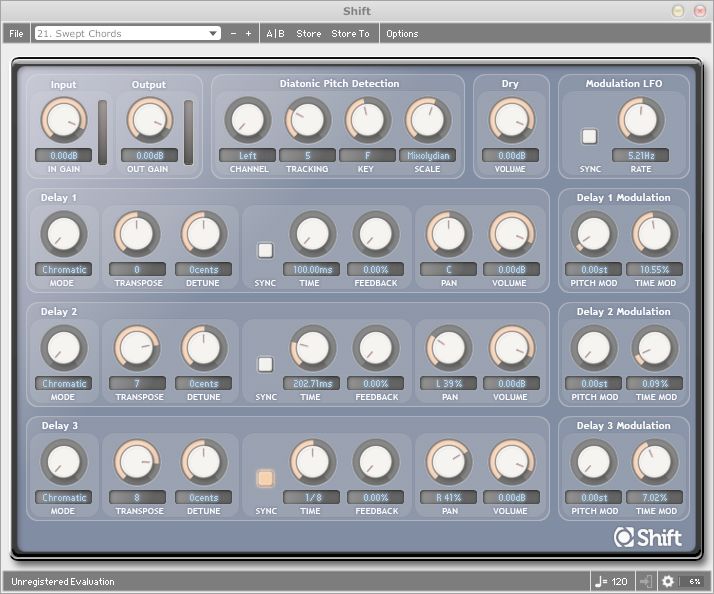714x594 pixels.
Task: Click the host sync arrow icon in status bar
Action: 646,581
